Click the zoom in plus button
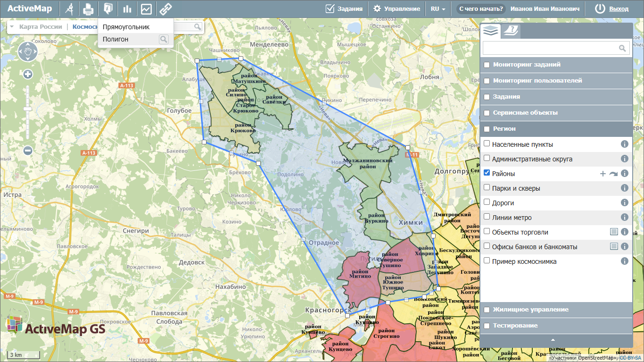This screenshot has height=362, width=644. [x=28, y=74]
